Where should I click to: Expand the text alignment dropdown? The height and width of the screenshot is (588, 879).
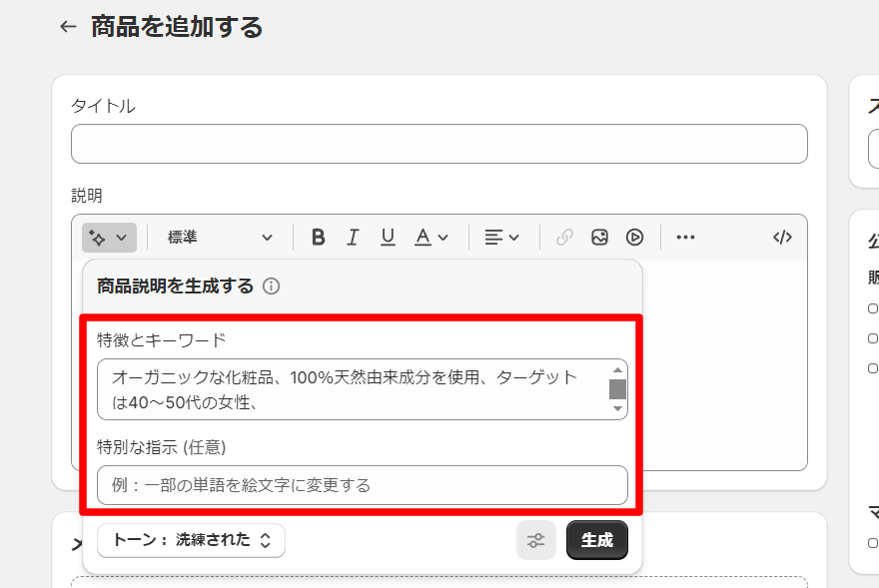(x=501, y=238)
